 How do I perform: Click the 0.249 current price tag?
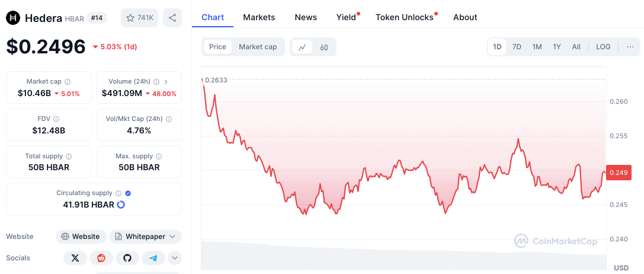coord(619,173)
